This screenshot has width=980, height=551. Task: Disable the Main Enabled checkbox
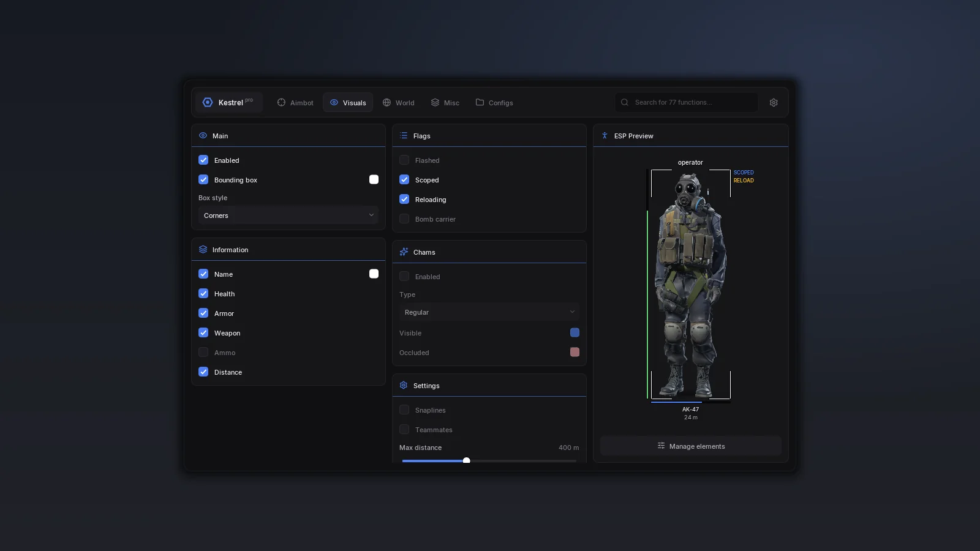[x=203, y=160]
